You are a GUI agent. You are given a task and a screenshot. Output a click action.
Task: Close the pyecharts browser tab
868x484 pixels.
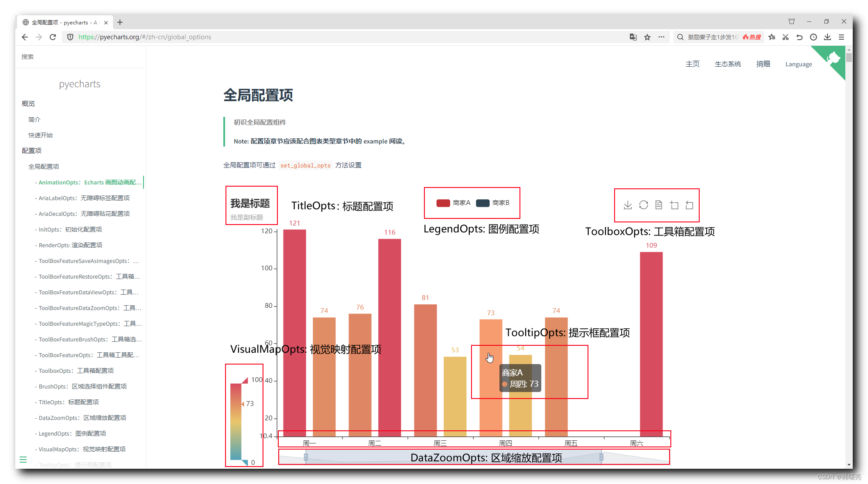106,22
